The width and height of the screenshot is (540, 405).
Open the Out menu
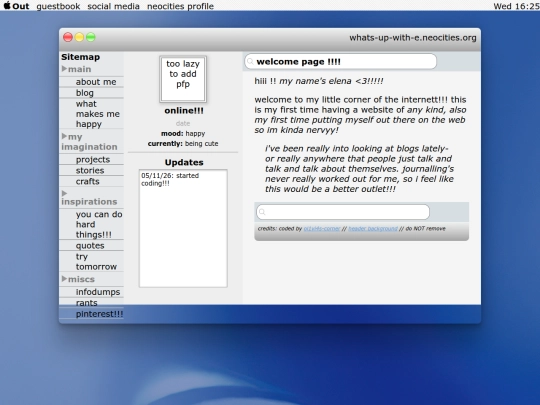(21, 6)
